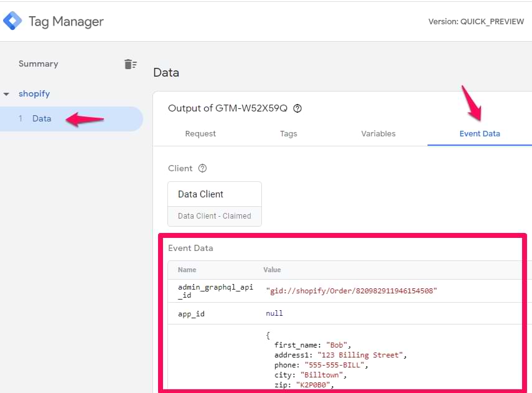Click the phone "555-555-BILL" line
532x393 pixels.
[321, 365]
